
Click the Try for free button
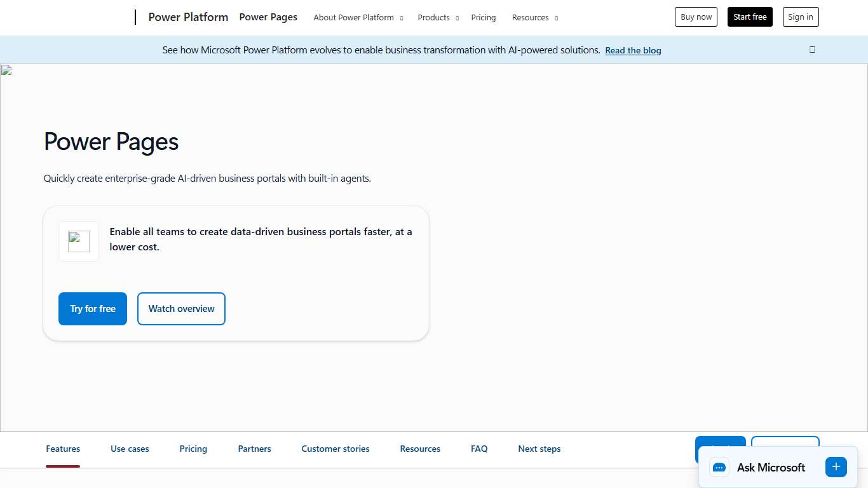pyautogui.click(x=92, y=309)
